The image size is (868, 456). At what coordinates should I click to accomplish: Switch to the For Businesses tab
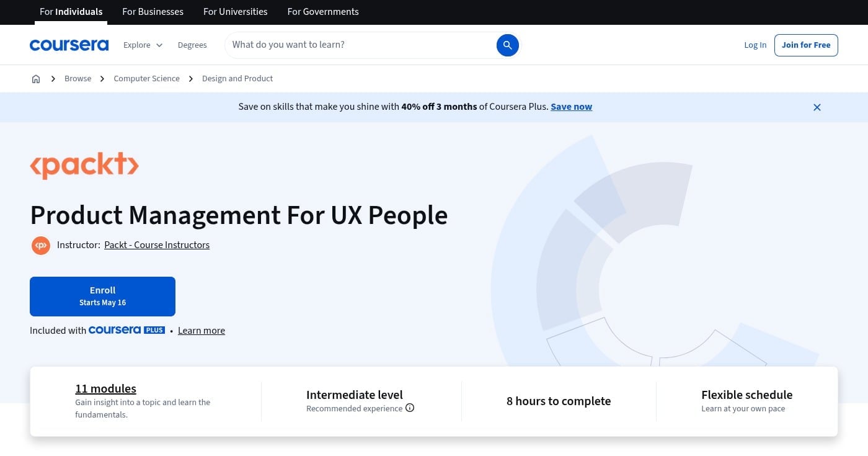[x=153, y=12]
